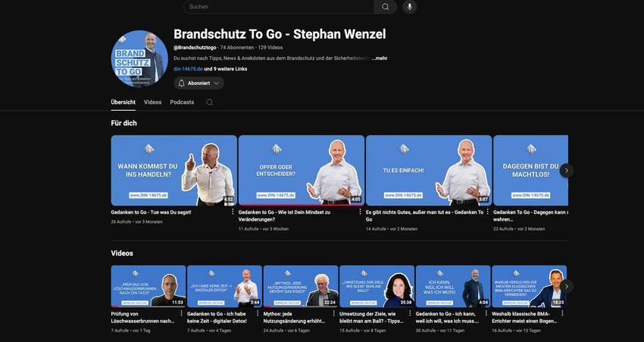Open options for 'Prüfung von Löschwasserbrunnen' video
Viewport: 644px width, 342px height.
(182, 313)
